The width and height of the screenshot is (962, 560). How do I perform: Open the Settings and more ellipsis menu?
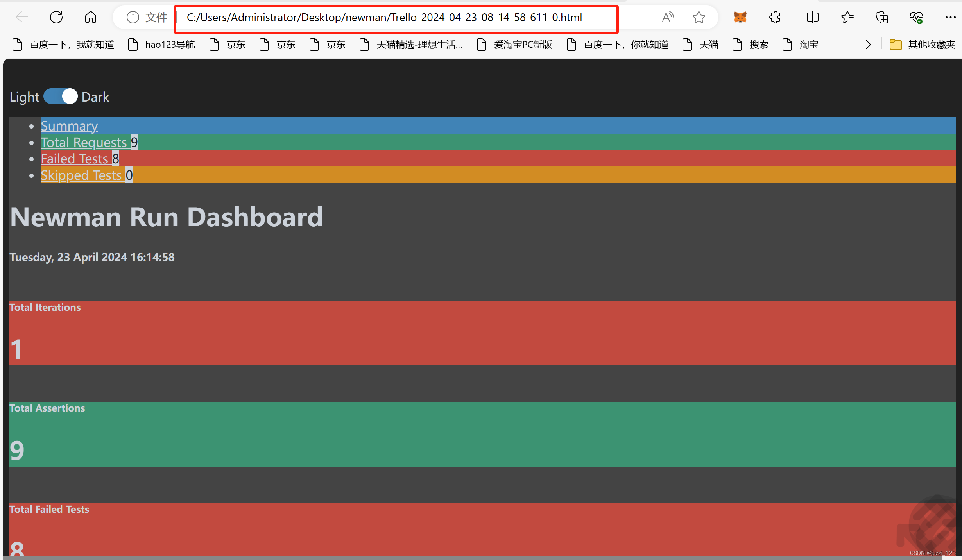(950, 17)
